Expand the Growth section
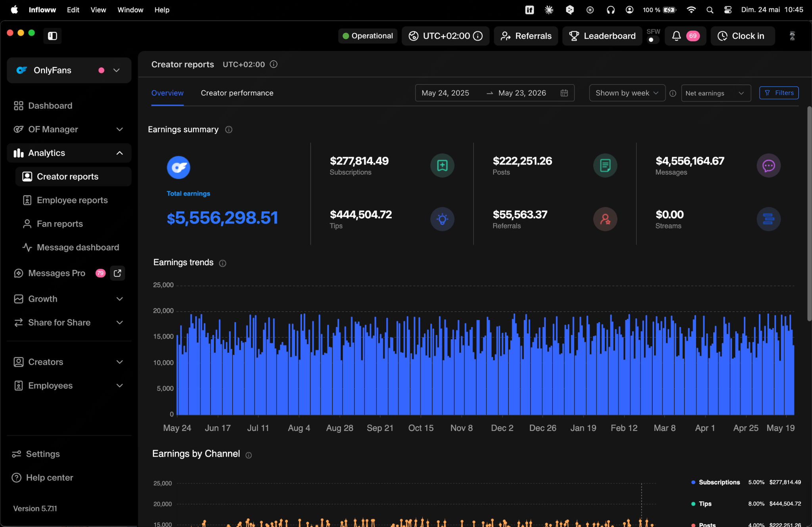The width and height of the screenshot is (812, 527). 69,299
